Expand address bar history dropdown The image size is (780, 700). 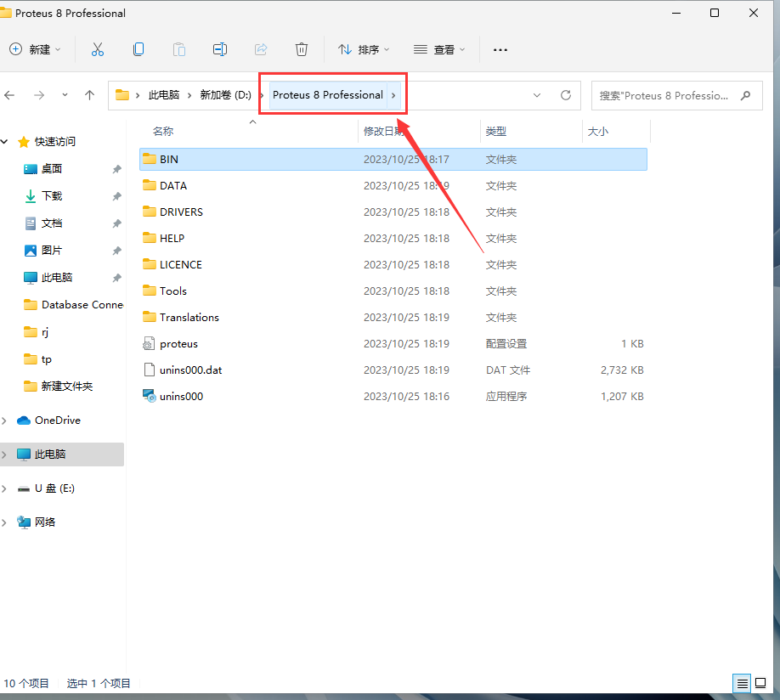[x=537, y=95]
